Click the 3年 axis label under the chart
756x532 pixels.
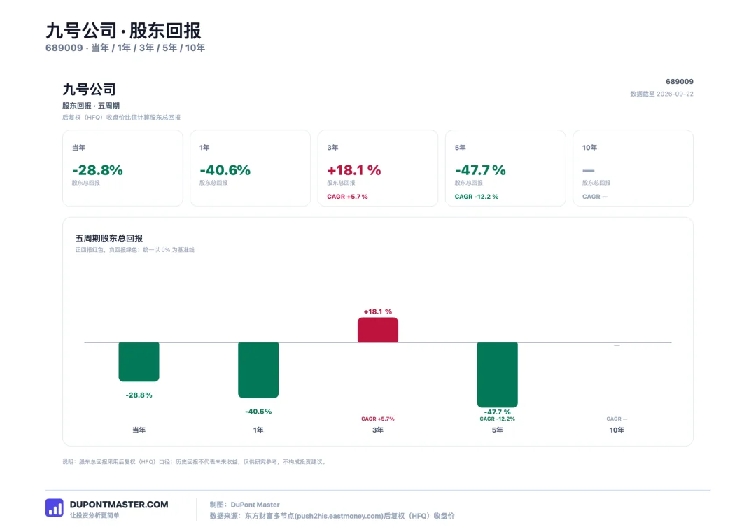(378, 430)
